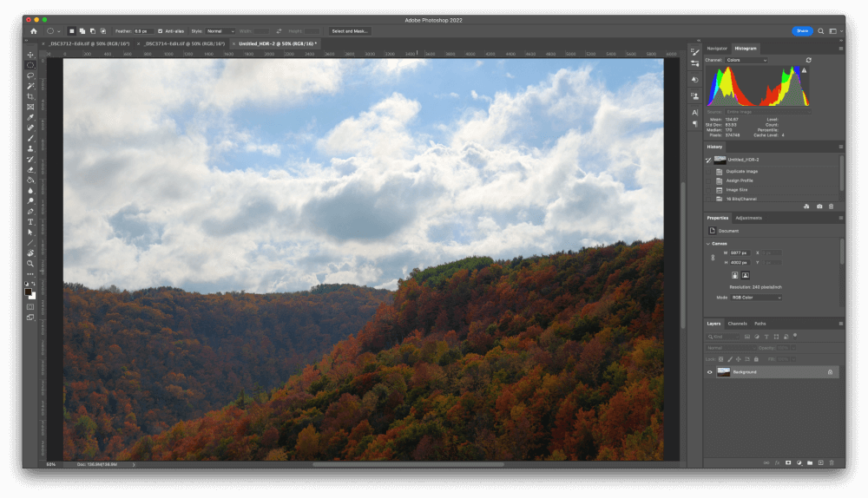Open the Channel dropdown showing Colors
Screen dimensions: 868x498
746,60
